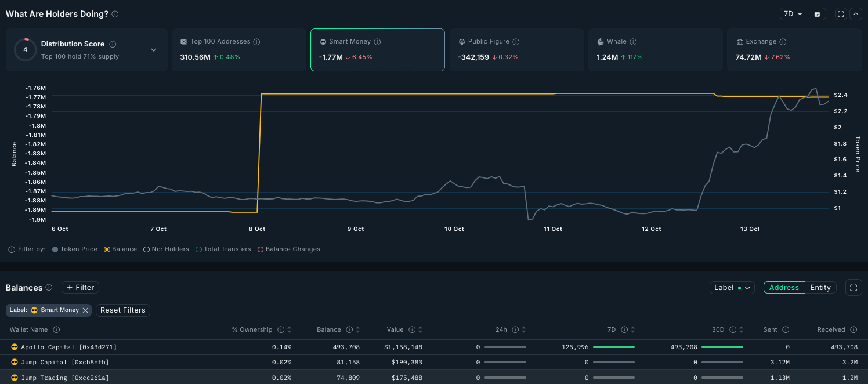Viewport: 868px width, 384px height.
Task: Click the + Filter button
Action: point(80,287)
